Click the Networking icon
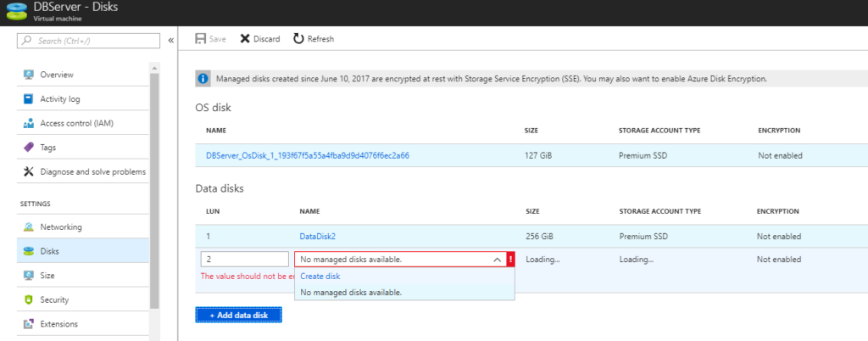This screenshot has width=868, height=341. click(x=29, y=227)
